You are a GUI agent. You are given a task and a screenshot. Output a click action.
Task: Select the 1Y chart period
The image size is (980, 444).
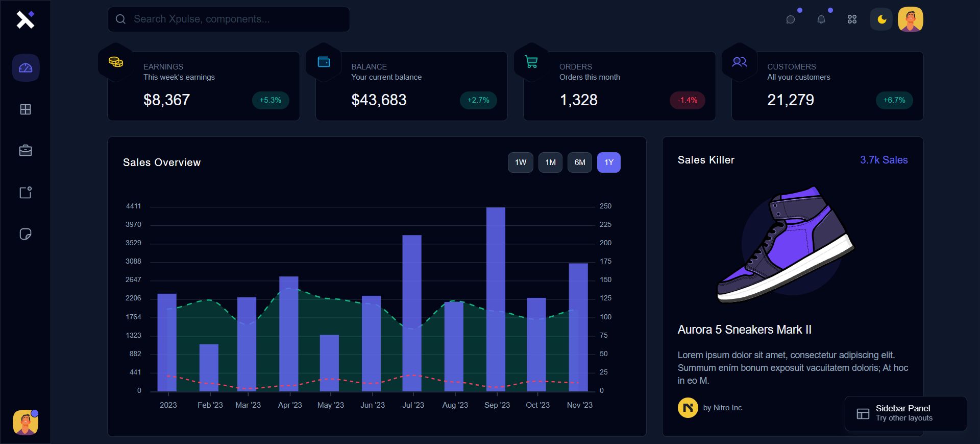(609, 162)
